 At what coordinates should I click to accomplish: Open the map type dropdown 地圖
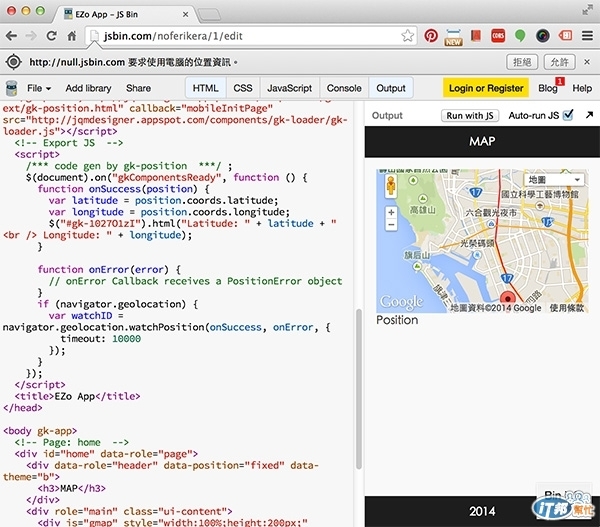(555, 179)
